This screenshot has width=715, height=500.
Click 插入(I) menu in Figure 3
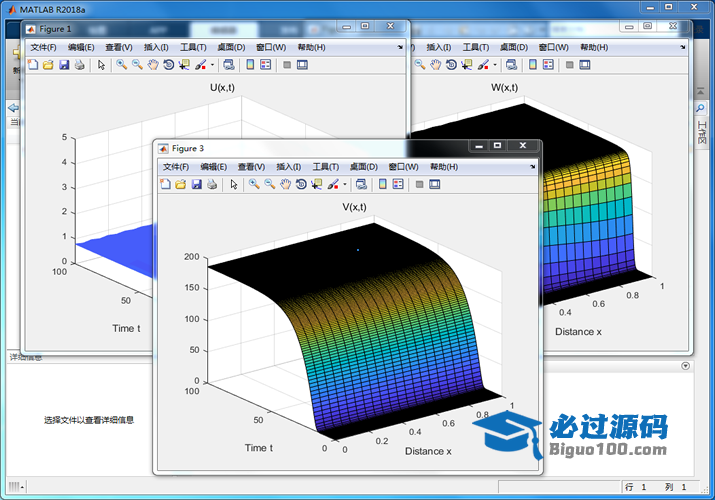[289, 166]
